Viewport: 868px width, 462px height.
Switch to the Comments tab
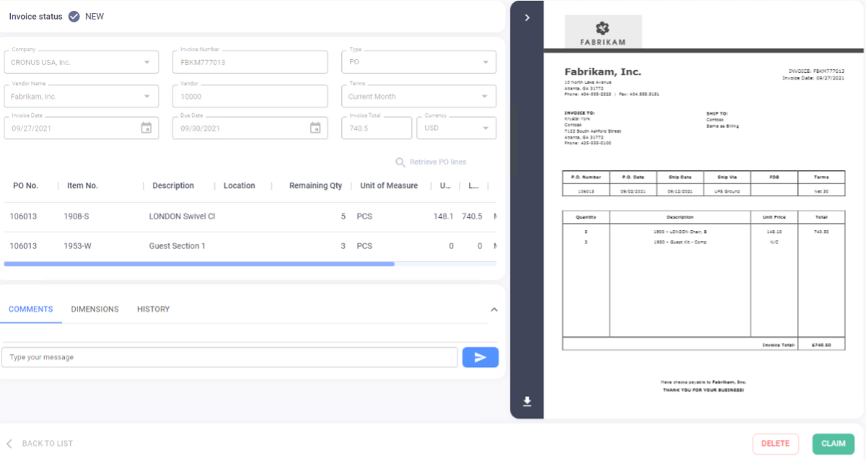[x=31, y=309]
